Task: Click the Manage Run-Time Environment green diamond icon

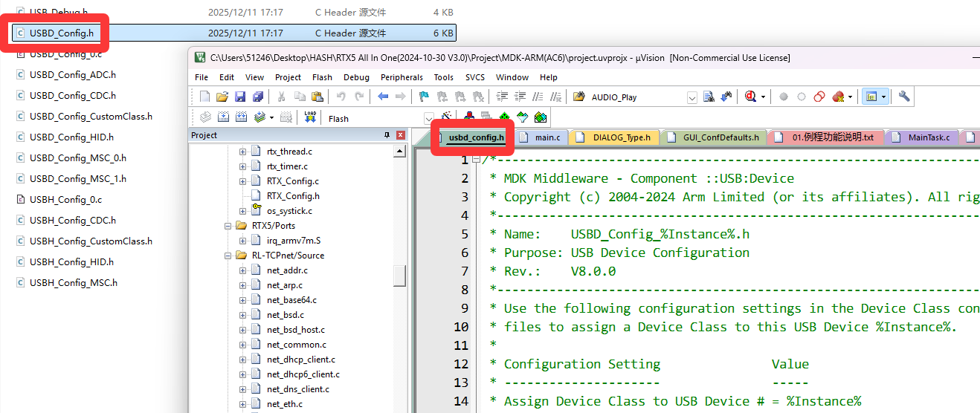Action: click(x=505, y=117)
